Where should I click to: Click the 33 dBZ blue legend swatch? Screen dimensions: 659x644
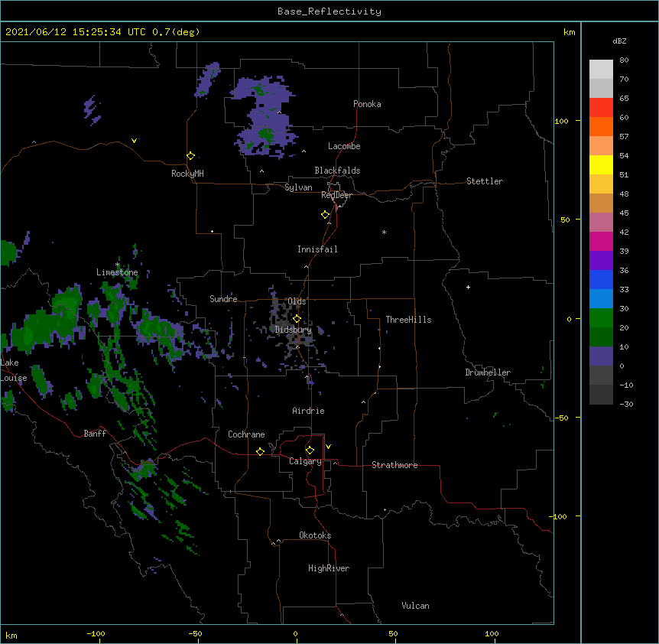coord(601,298)
